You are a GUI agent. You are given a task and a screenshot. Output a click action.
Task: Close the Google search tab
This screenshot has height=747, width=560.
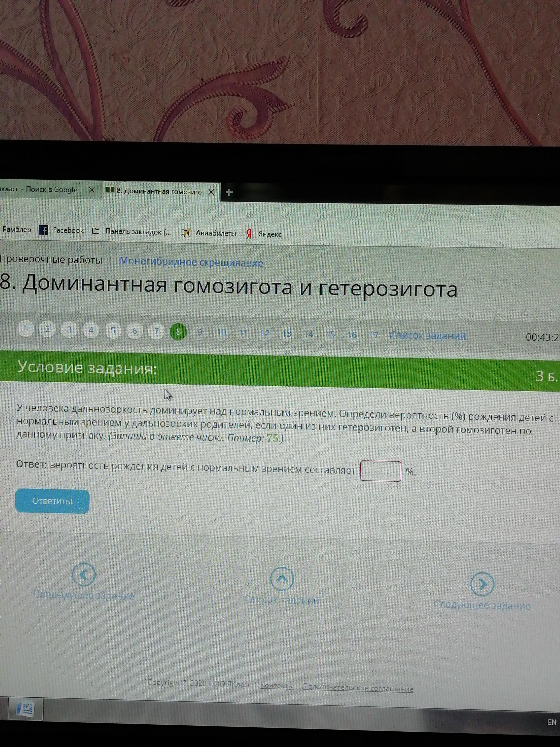(x=92, y=190)
